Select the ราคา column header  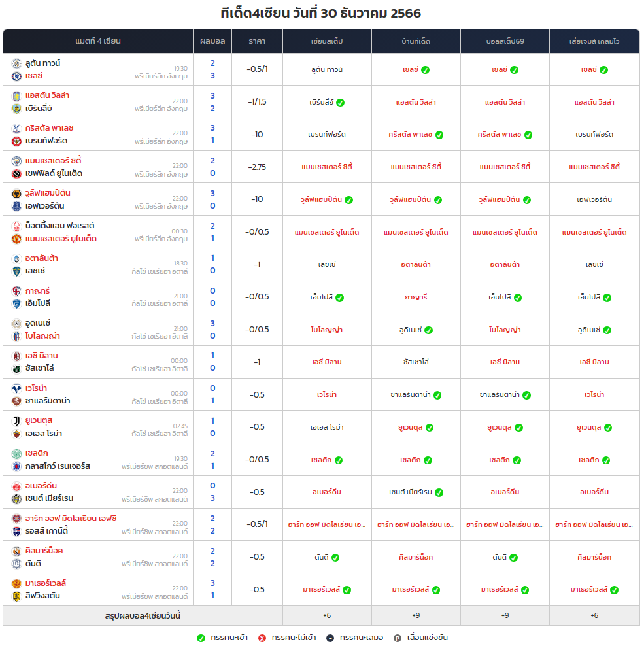(257, 41)
